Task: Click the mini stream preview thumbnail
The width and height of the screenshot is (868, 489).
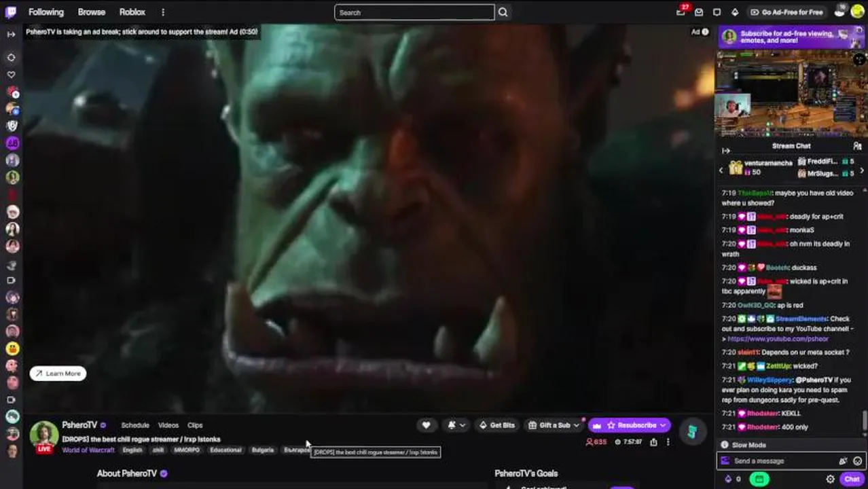Action: tap(791, 94)
